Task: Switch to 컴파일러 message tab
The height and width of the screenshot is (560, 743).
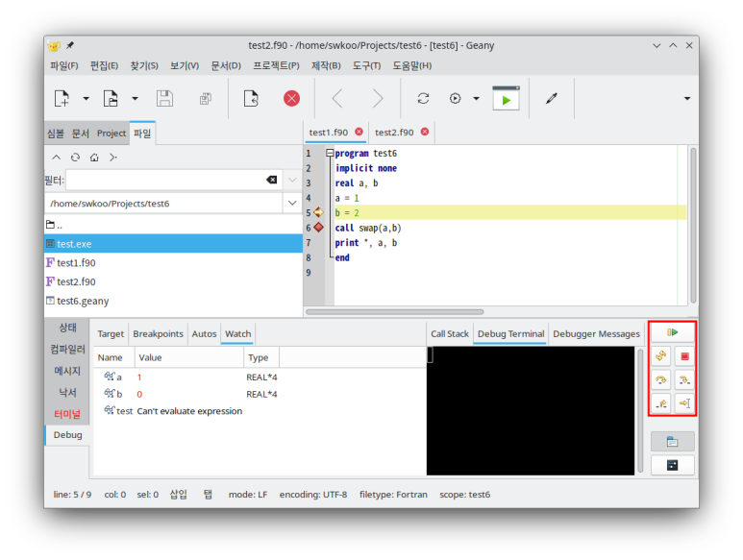Action: 67,350
